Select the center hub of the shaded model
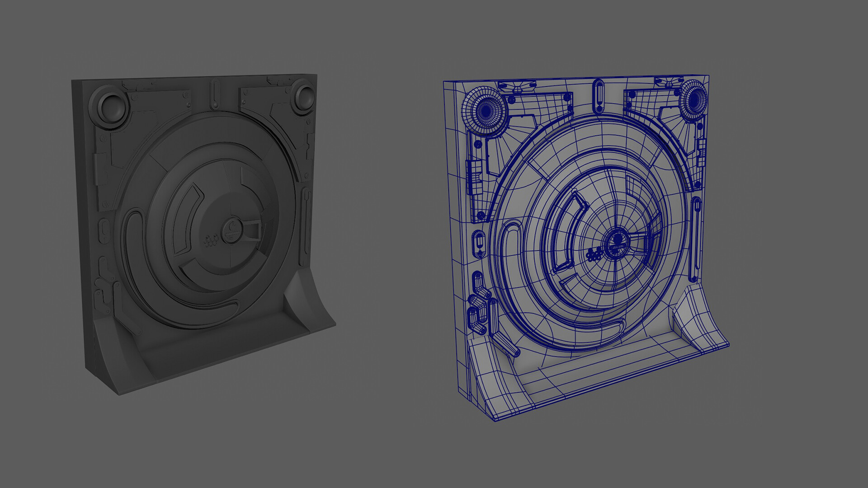 233,231
